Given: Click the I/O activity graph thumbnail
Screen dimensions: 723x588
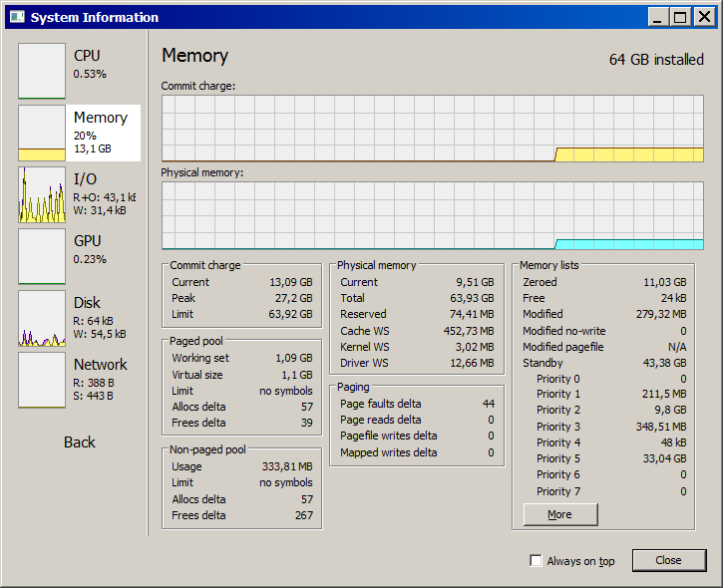Looking at the screenshot, I should 42,194.
